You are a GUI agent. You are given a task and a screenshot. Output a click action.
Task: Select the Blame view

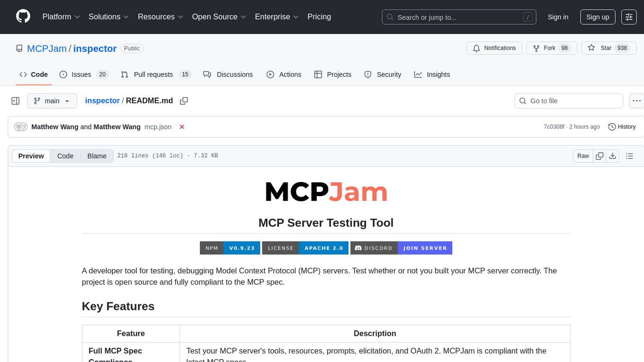[x=97, y=156]
